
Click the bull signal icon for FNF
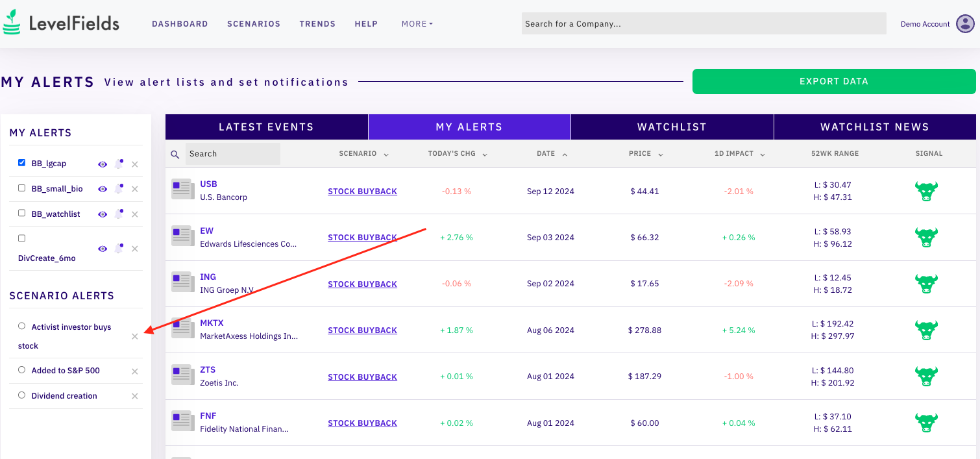tap(926, 423)
